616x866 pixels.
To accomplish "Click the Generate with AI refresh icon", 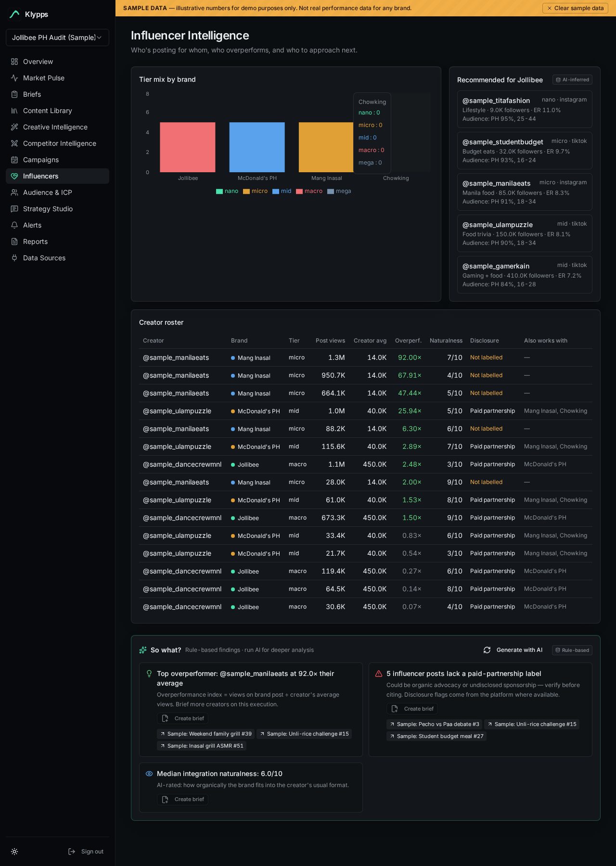I will coord(487,650).
